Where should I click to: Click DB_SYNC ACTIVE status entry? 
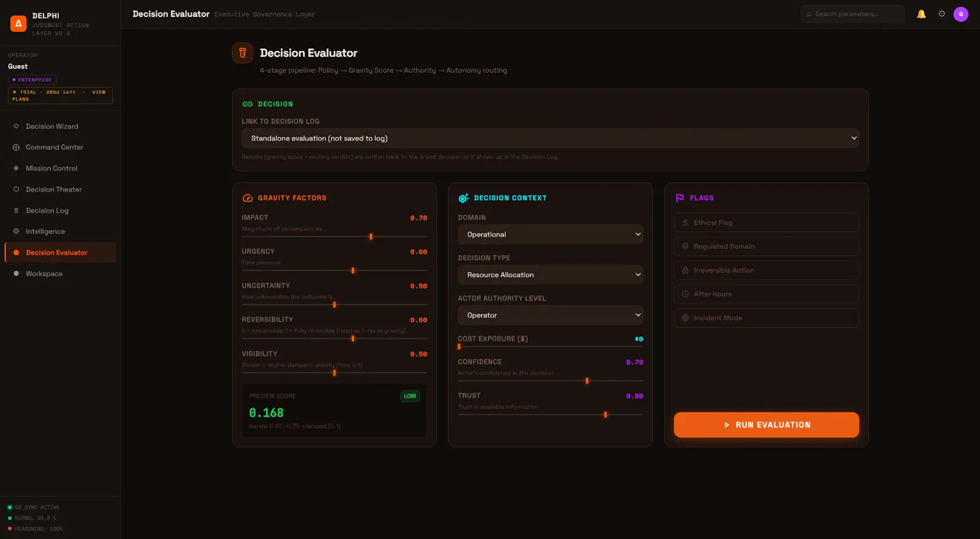coord(34,507)
